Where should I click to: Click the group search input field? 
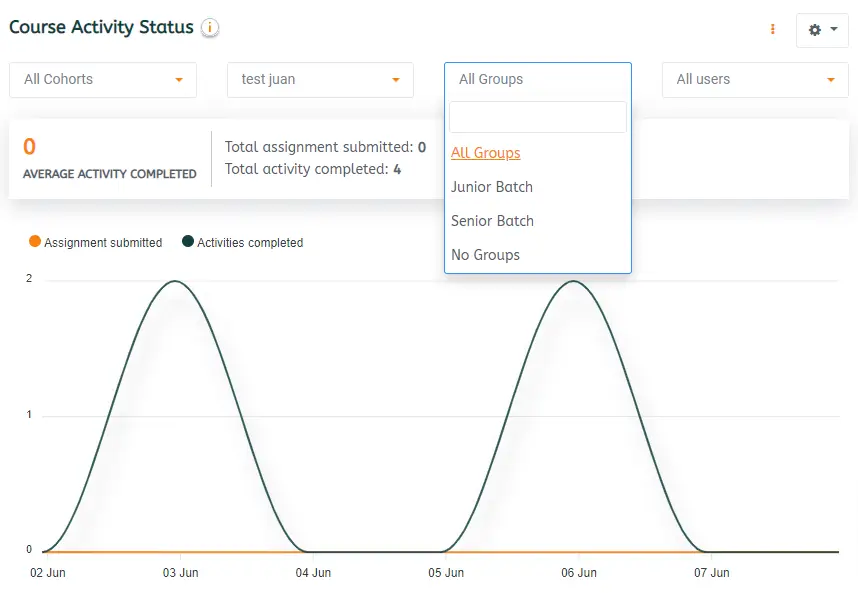tap(538, 117)
